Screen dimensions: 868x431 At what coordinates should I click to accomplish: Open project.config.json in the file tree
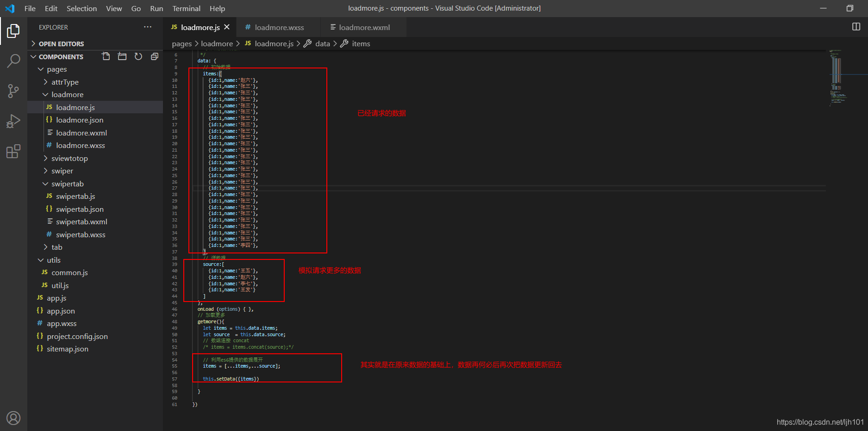click(95, 336)
